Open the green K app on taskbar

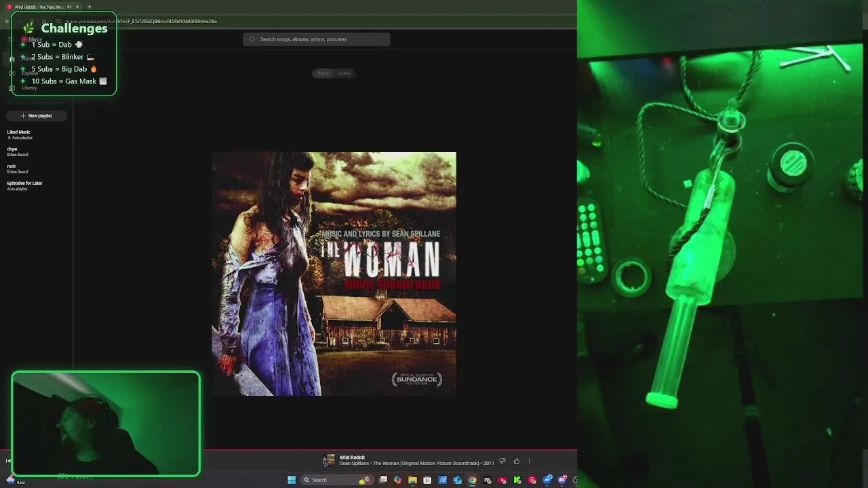(x=517, y=480)
